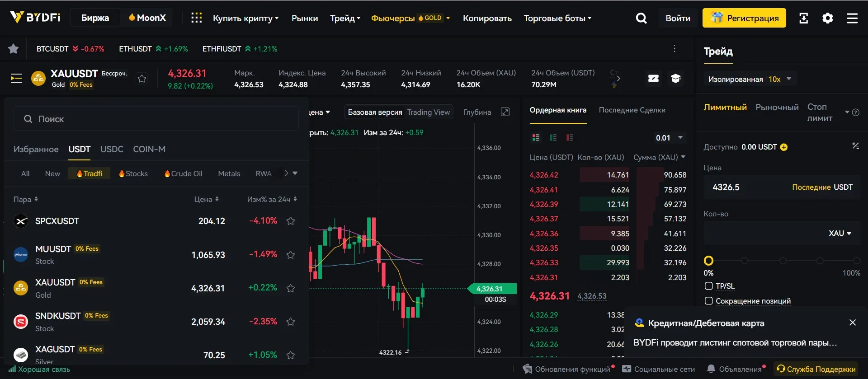Click the Регистрация button

pos(744,18)
